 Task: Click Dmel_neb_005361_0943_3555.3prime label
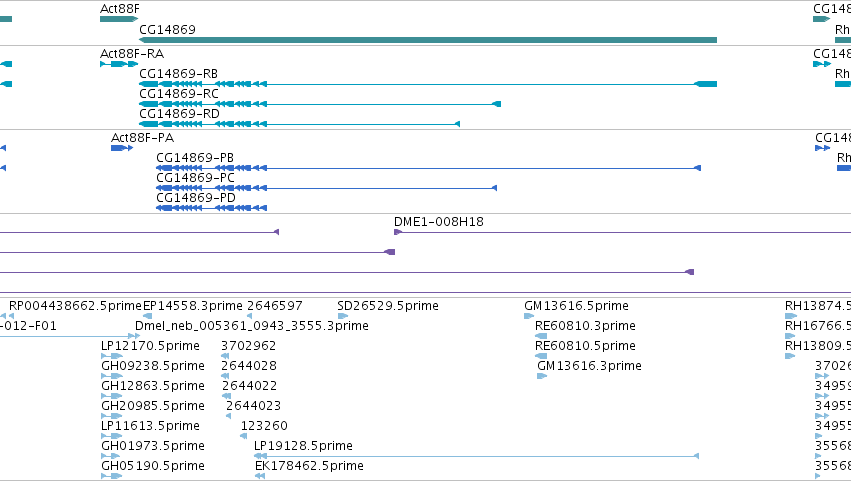coord(252,326)
